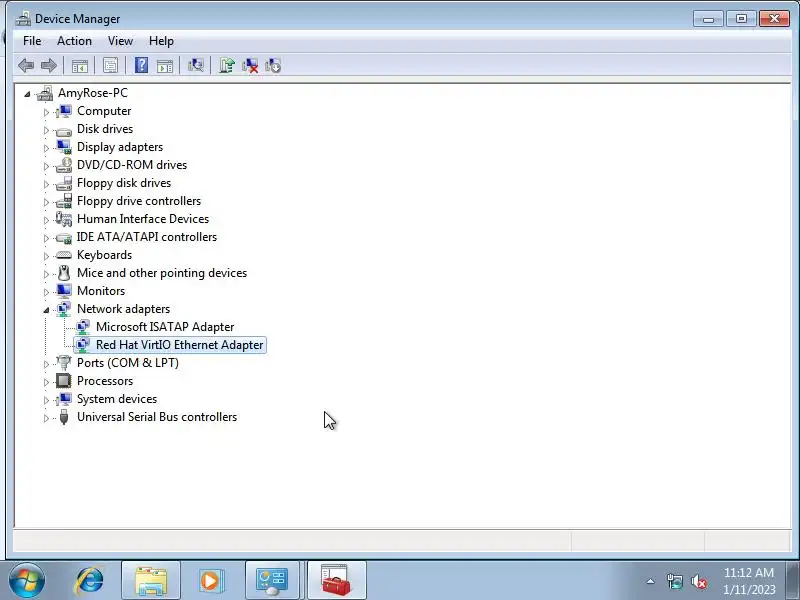Click the Display adapters icon
800x600 pixels.
click(64, 147)
